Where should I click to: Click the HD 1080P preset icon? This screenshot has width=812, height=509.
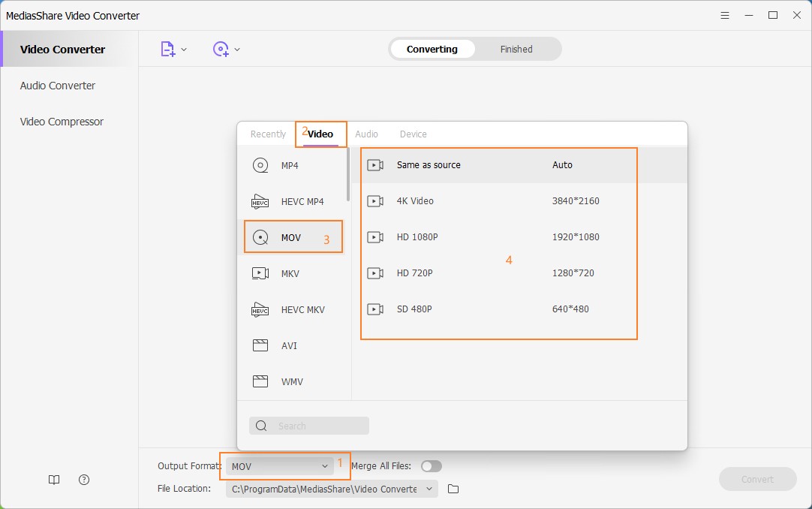pyautogui.click(x=375, y=237)
